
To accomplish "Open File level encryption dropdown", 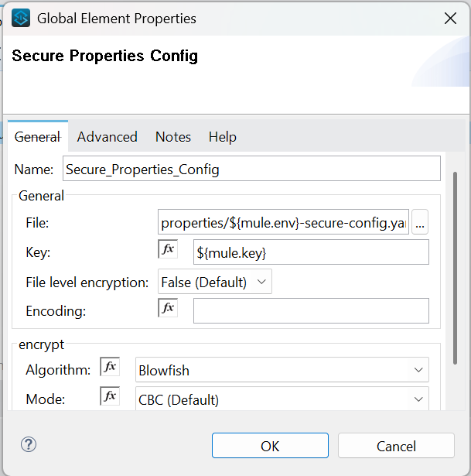I will [215, 283].
